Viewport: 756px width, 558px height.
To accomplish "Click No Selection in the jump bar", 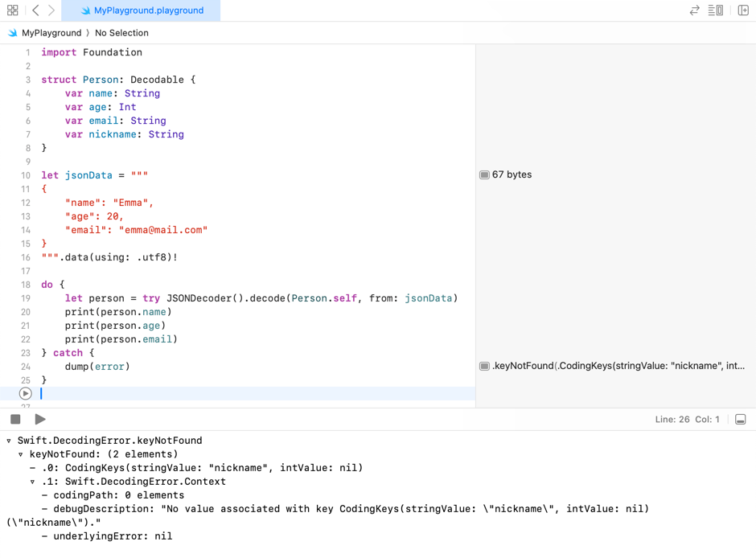I will pyautogui.click(x=121, y=33).
